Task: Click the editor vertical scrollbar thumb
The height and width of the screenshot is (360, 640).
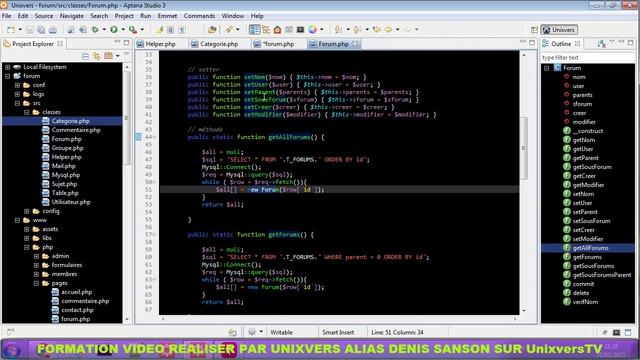Action: (x=524, y=148)
